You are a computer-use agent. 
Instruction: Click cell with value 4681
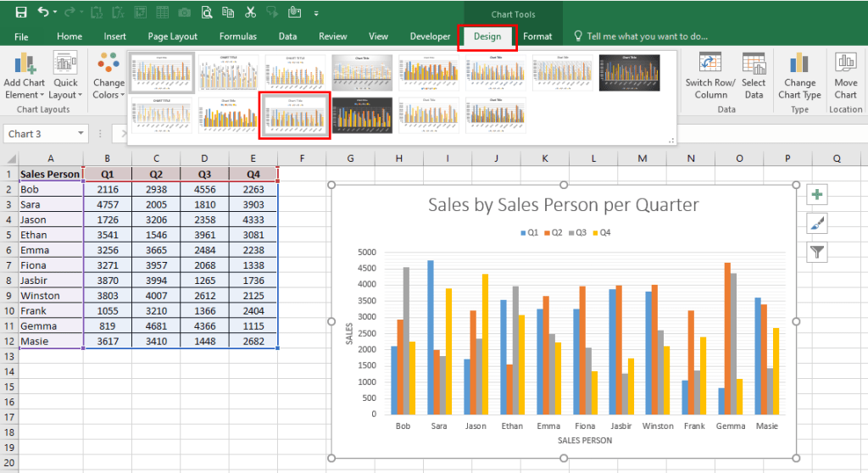pos(156,326)
